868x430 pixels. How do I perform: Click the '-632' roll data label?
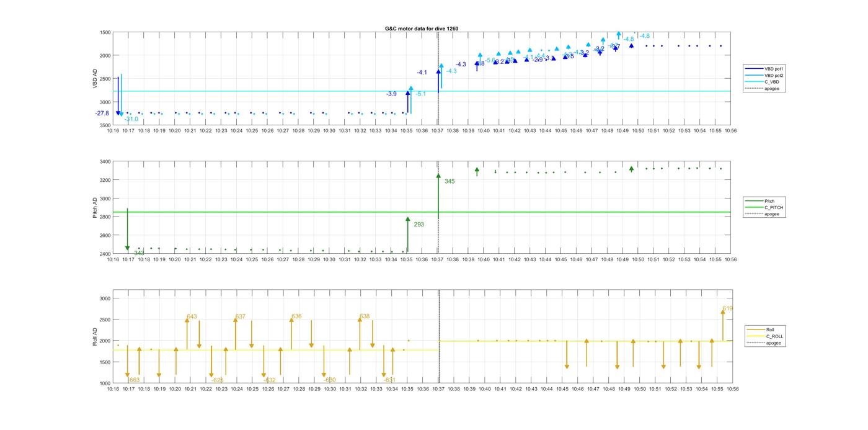click(269, 380)
